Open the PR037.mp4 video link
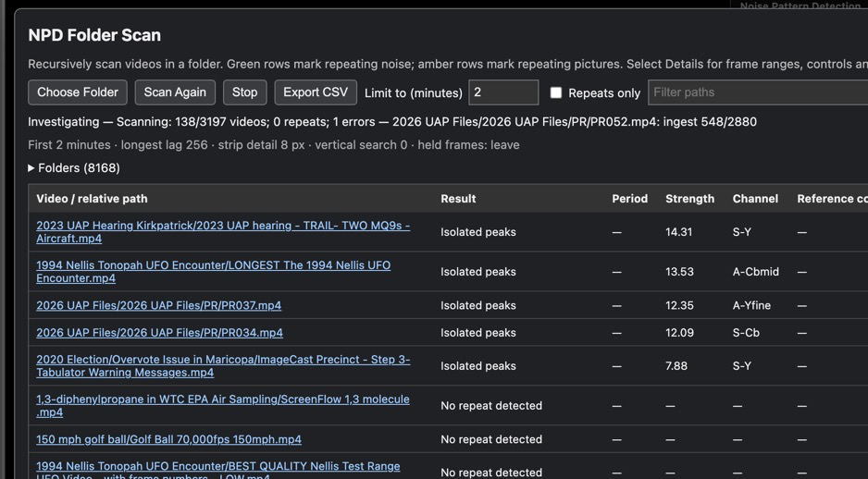 click(x=159, y=305)
